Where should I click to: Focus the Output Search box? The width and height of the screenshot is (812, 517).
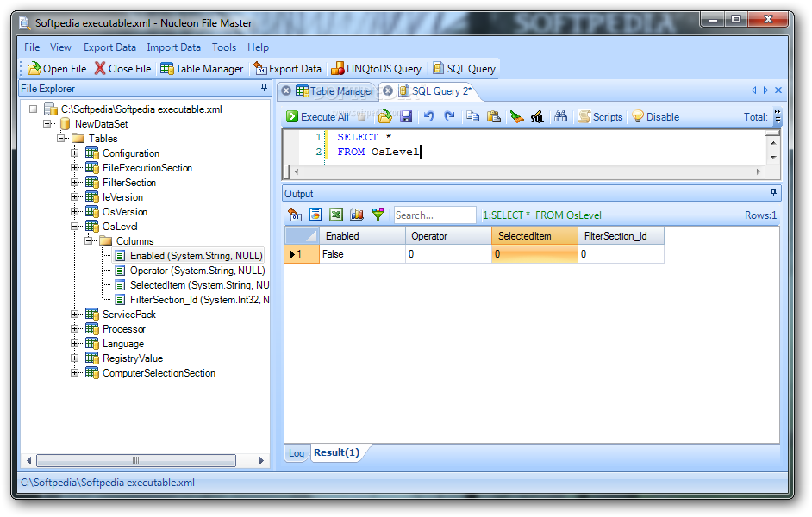(434, 215)
